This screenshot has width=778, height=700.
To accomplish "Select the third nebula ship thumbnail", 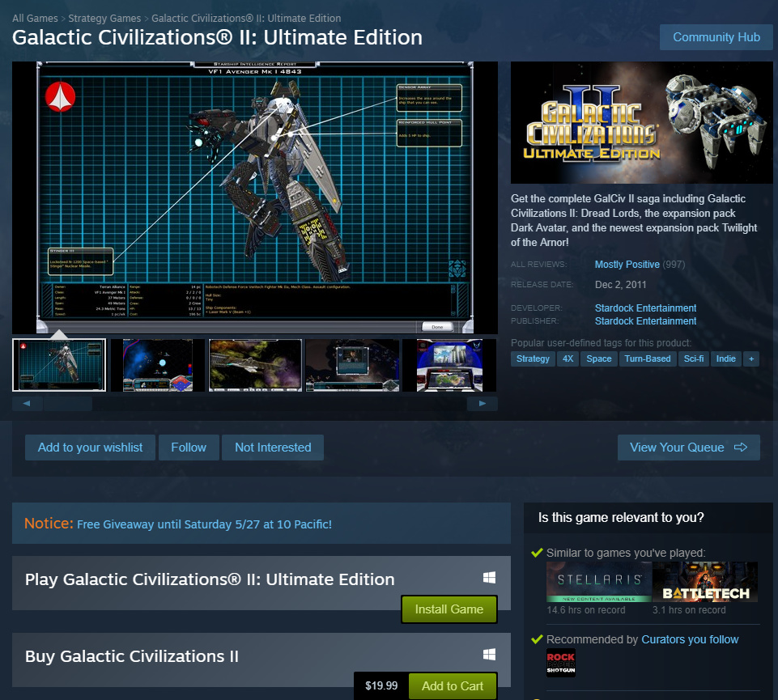I will click(x=255, y=365).
